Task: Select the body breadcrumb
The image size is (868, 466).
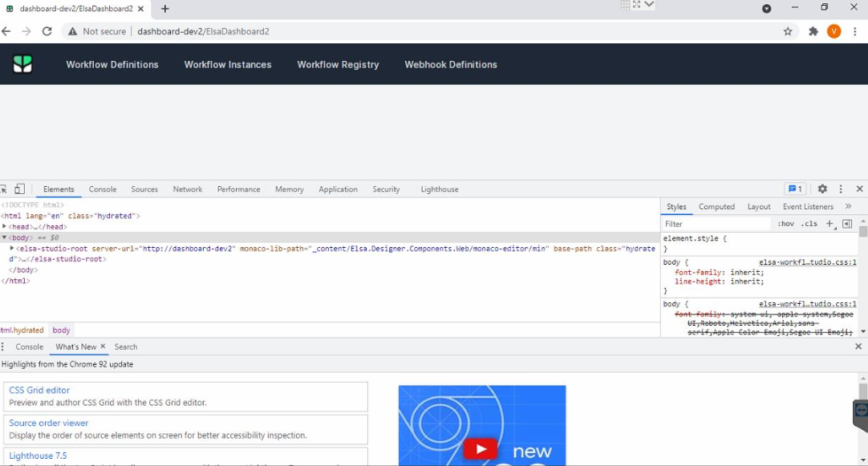Action: [62, 330]
